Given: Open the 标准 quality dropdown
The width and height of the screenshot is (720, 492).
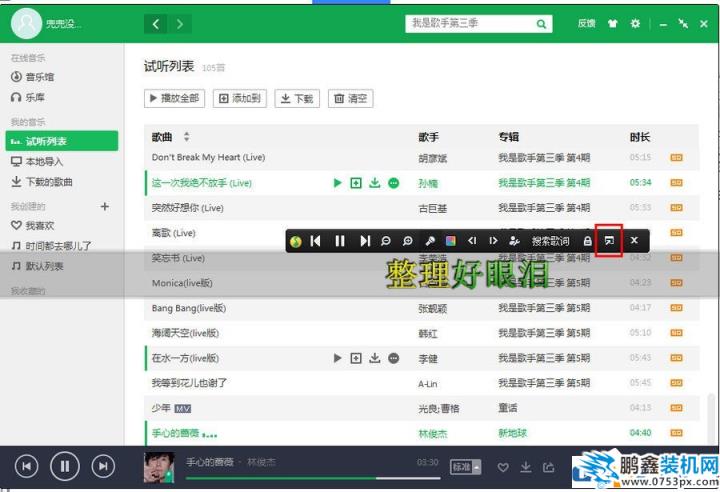Looking at the screenshot, I should (465, 467).
